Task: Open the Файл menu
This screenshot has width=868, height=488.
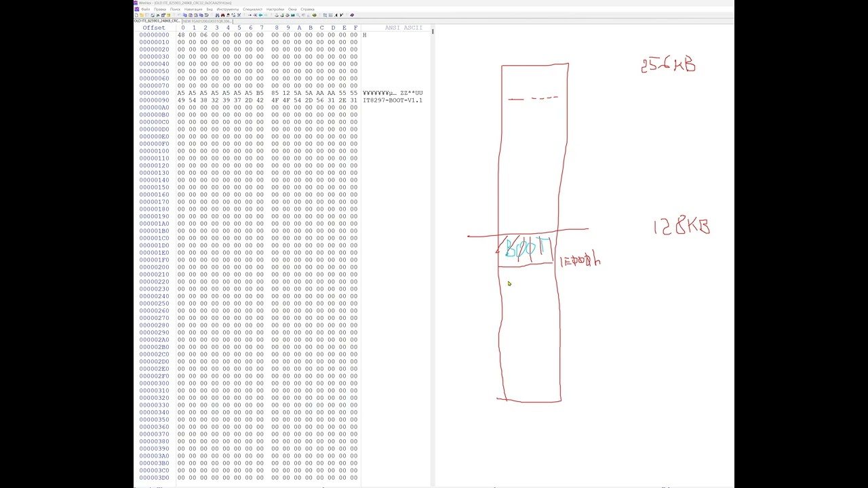Action: (146, 9)
